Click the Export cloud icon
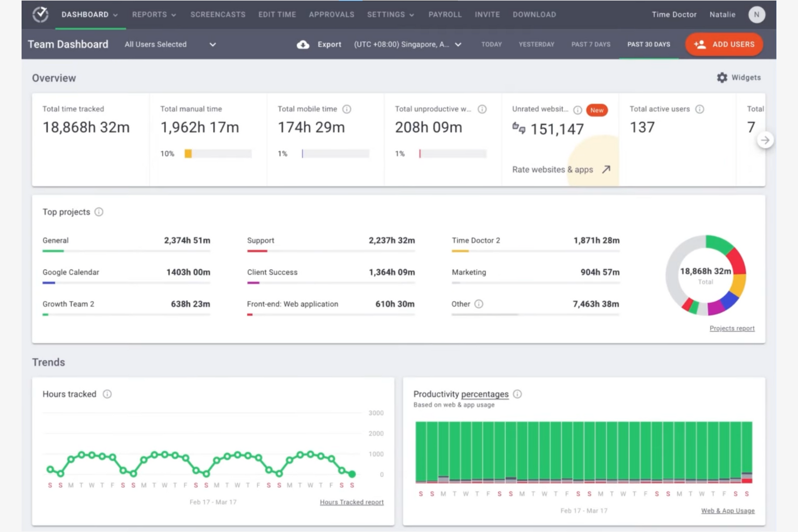The image size is (798, 532). tap(304, 44)
